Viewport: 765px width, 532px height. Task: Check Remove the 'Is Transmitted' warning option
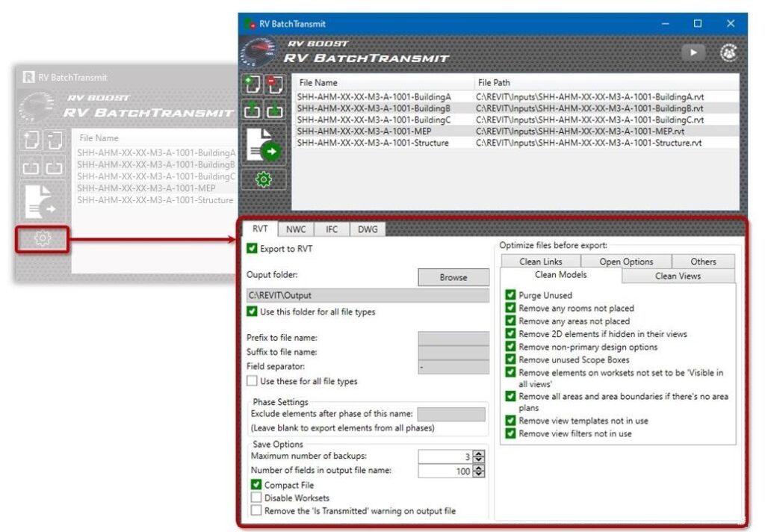(x=256, y=510)
